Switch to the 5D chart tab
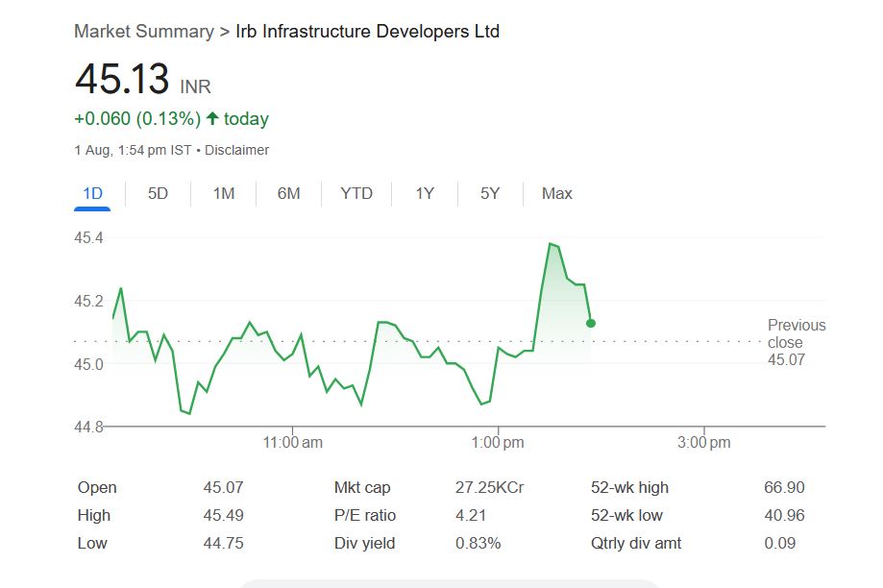 158,193
